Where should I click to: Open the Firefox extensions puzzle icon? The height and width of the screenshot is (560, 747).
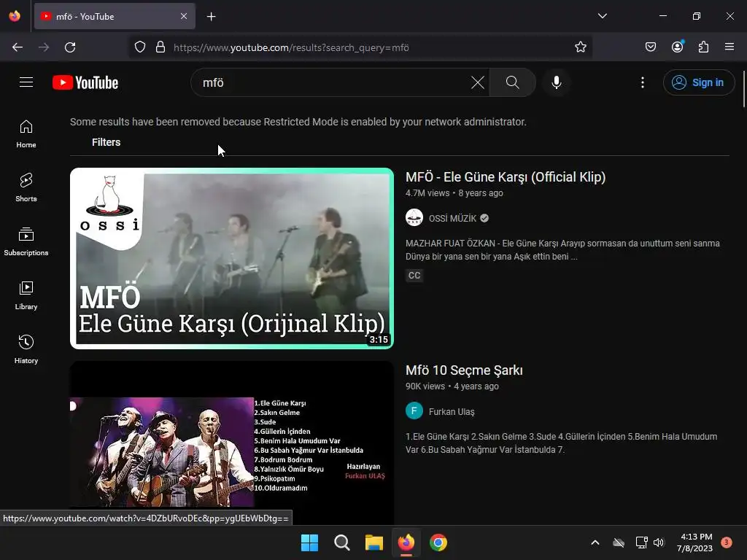703,47
